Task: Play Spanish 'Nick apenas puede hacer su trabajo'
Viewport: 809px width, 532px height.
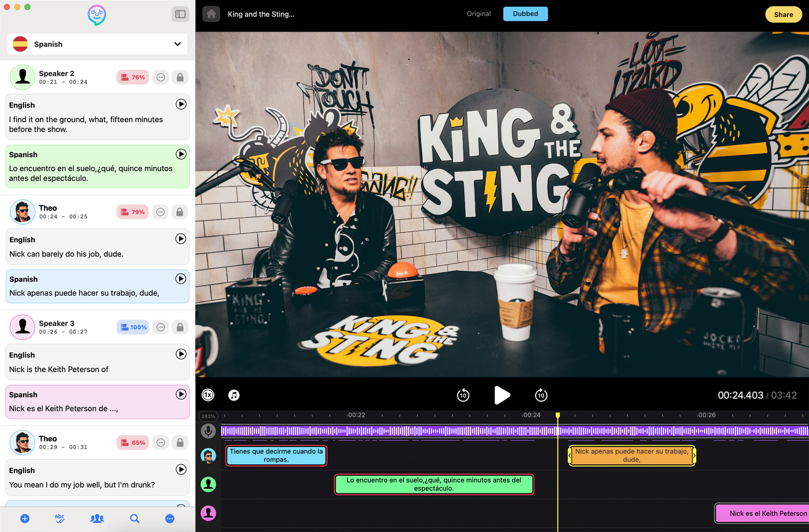Action: click(181, 279)
